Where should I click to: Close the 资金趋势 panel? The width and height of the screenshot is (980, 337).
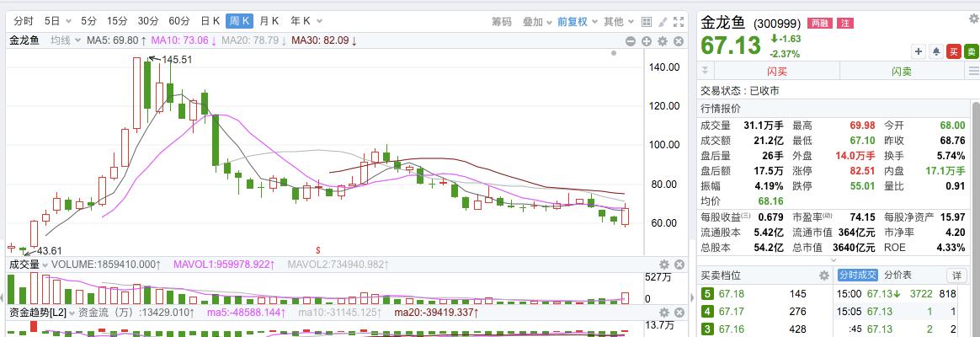click(x=679, y=312)
